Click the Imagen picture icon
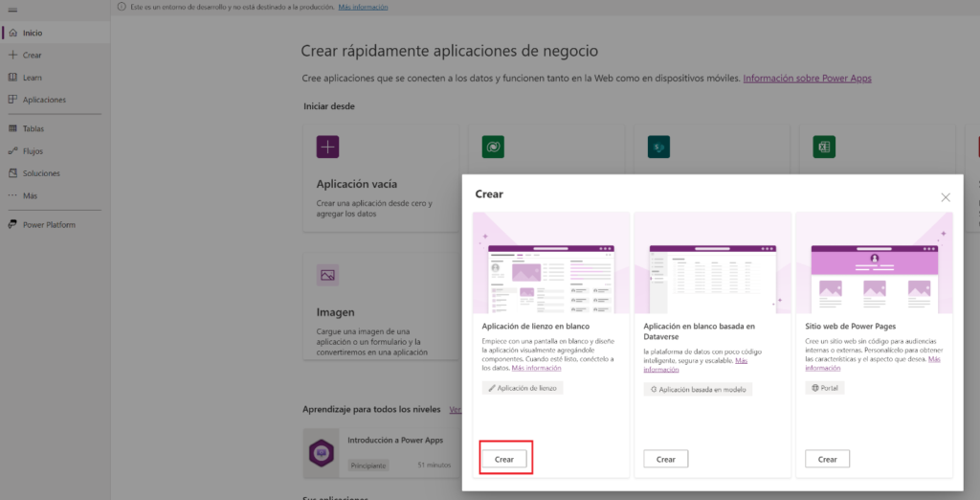The width and height of the screenshot is (980, 500). coord(327,275)
